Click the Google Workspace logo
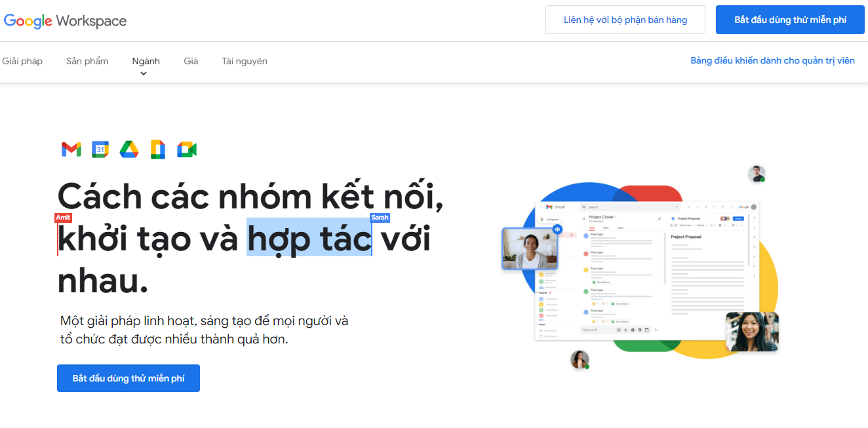This screenshot has width=868, height=428. point(65,20)
